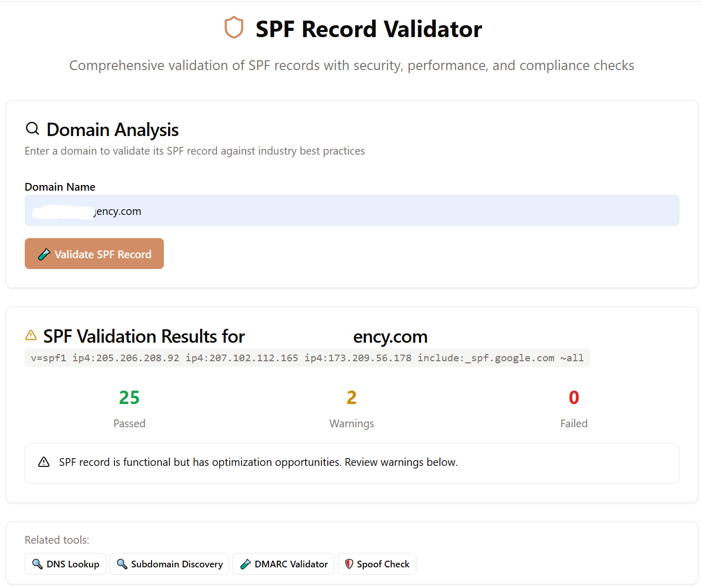Click the magnifier icon on Subdomain Discovery
Viewport: 702px width, 588px height.
coord(122,564)
